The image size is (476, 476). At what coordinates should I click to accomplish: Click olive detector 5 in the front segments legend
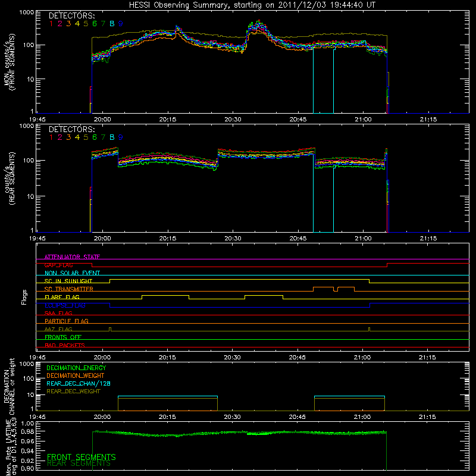click(86, 24)
